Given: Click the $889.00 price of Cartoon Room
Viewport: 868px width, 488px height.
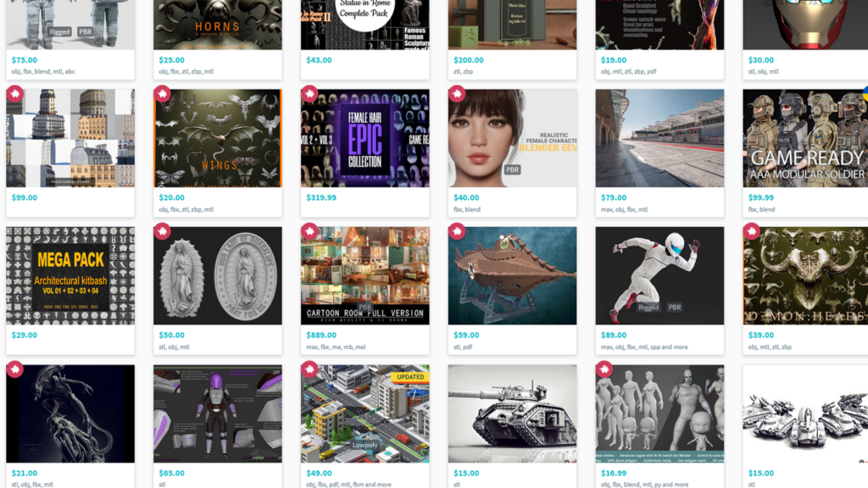Looking at the screenshot, I should point(320,335).
